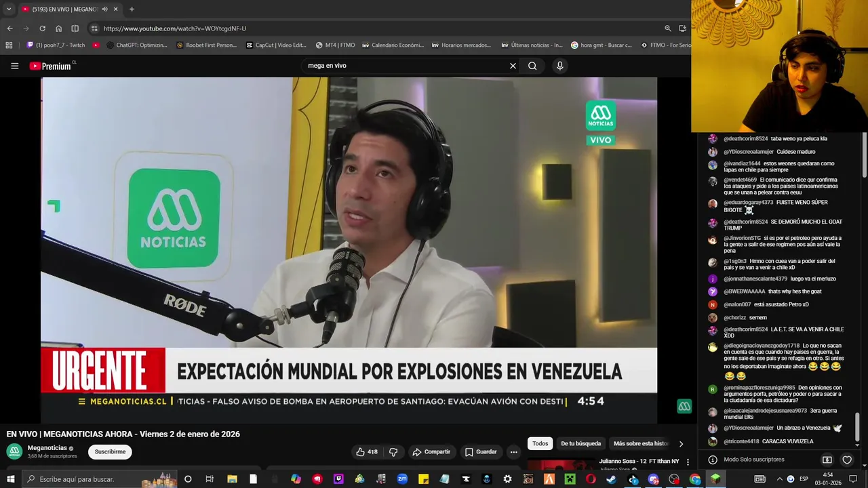Show more chips with the right chevron
Screen dimensions: 868x488
pyautogui.click(x=681, y=443)
